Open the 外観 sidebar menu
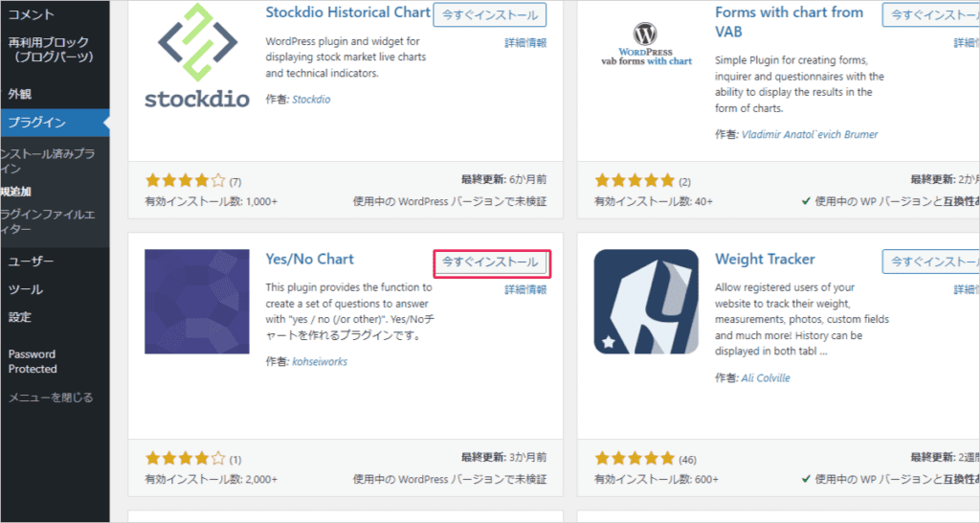980x523 pixels. (x=20, y=94)
